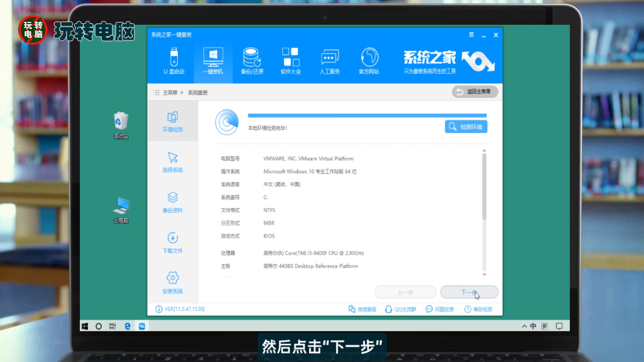This screenshot has height=362, width=644.
Task: Click the radar scan icon
Action: 227,122
